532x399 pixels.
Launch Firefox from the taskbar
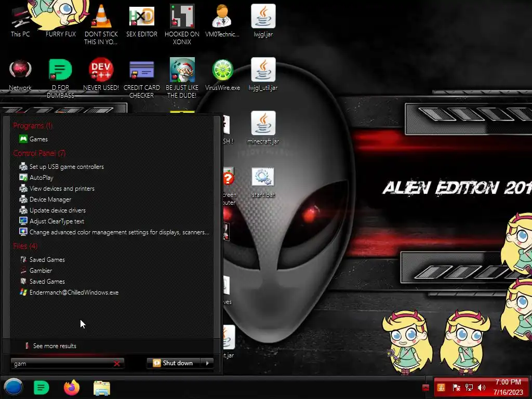click(x=72, y=388)
